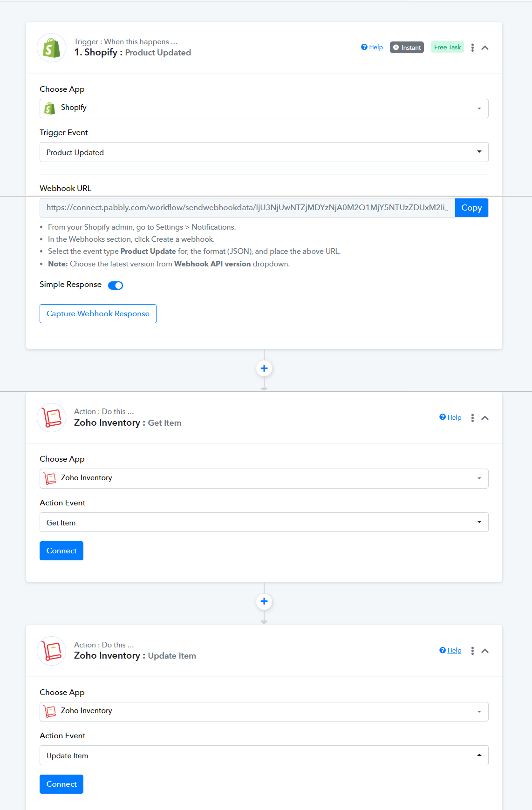Viewport: 532px width, 810px height.
Task: Open Trigger Event dropdown Product Updated
Action: pyautogui.click(x=264, y=152)
